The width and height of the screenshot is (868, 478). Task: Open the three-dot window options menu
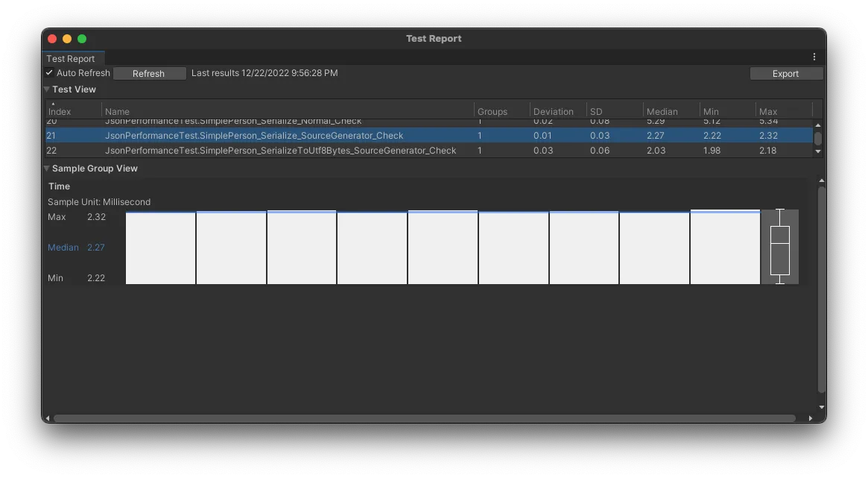click(x=814, y=57)
